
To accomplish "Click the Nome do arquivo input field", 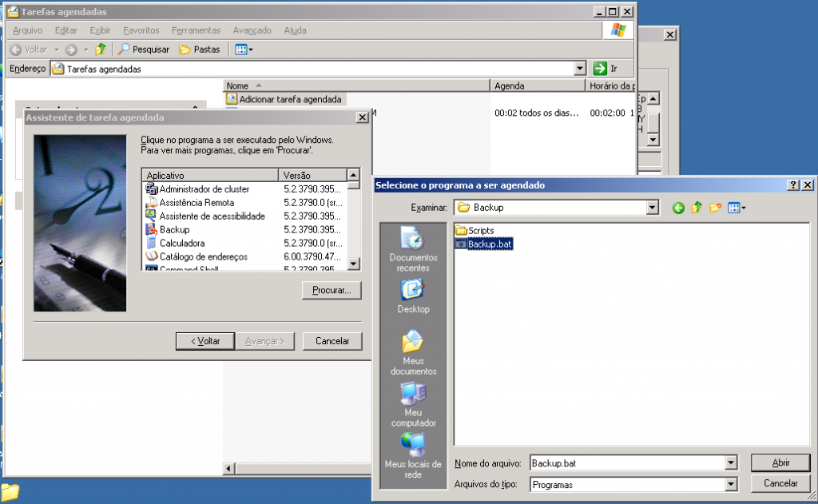I will pos(628,462).
